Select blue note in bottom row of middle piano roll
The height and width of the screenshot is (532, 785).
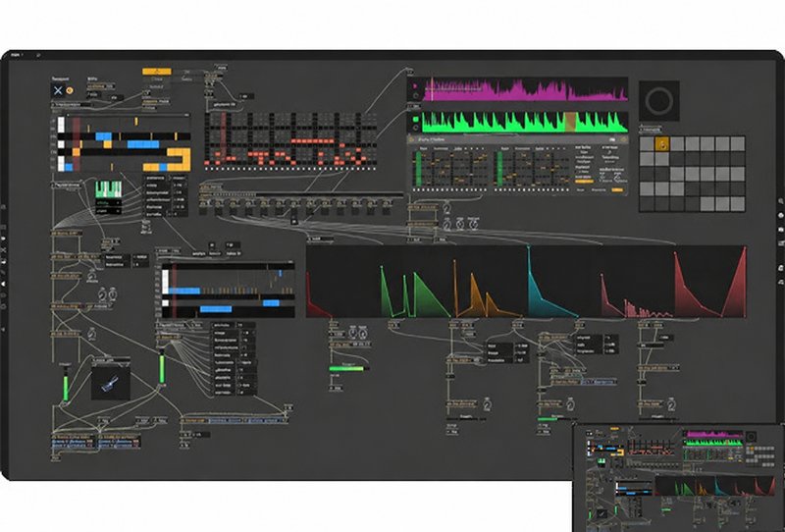pos(216,309)
